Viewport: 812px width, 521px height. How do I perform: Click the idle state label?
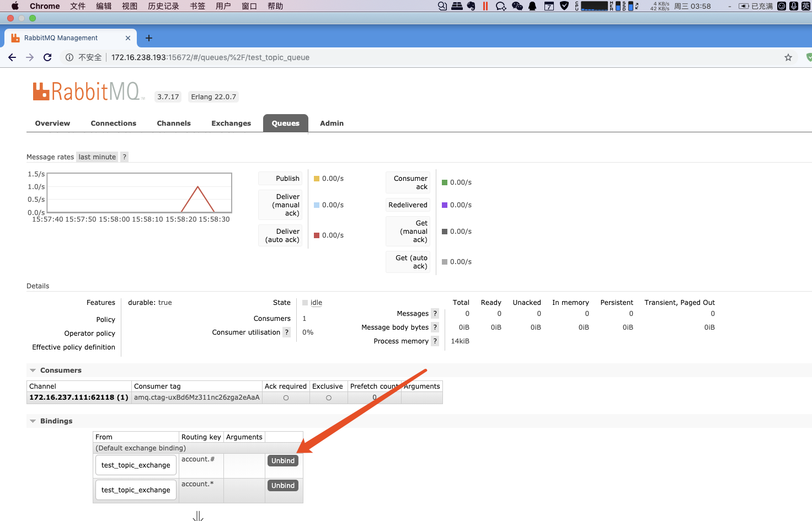tap(316, 303)
